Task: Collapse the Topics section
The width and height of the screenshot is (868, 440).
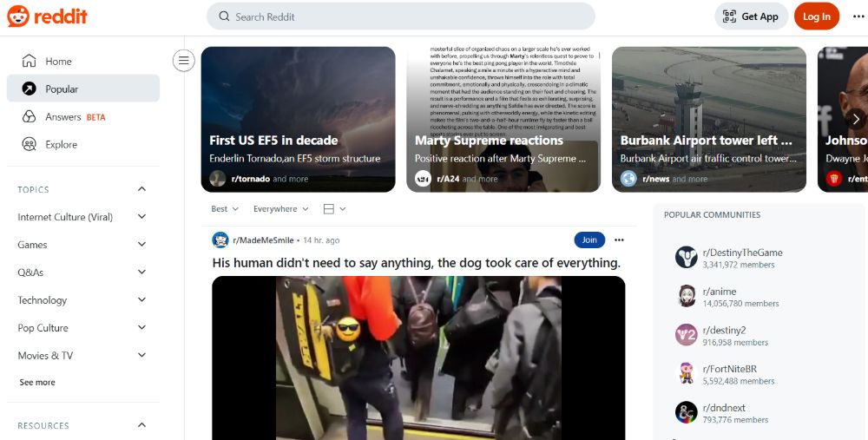Action: [141, 189]
